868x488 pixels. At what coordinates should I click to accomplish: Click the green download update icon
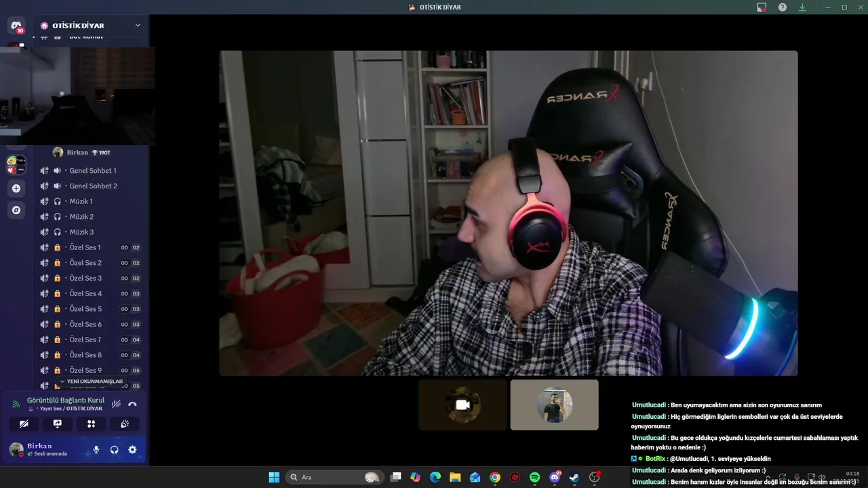[x=803, y=7]
